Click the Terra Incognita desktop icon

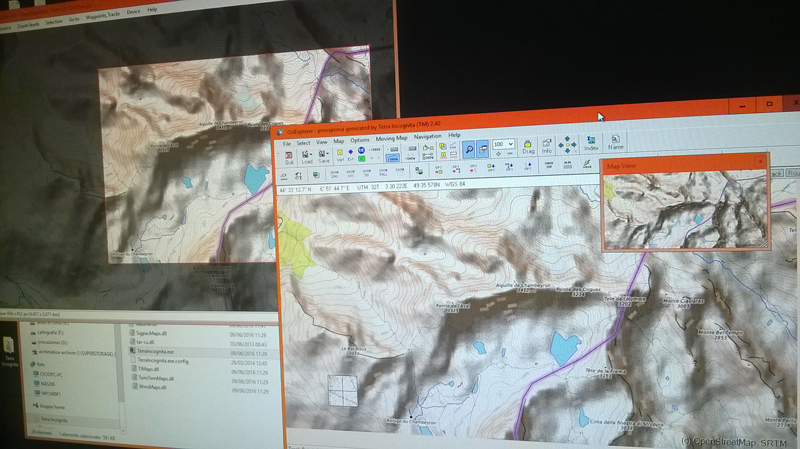[9, 352]
